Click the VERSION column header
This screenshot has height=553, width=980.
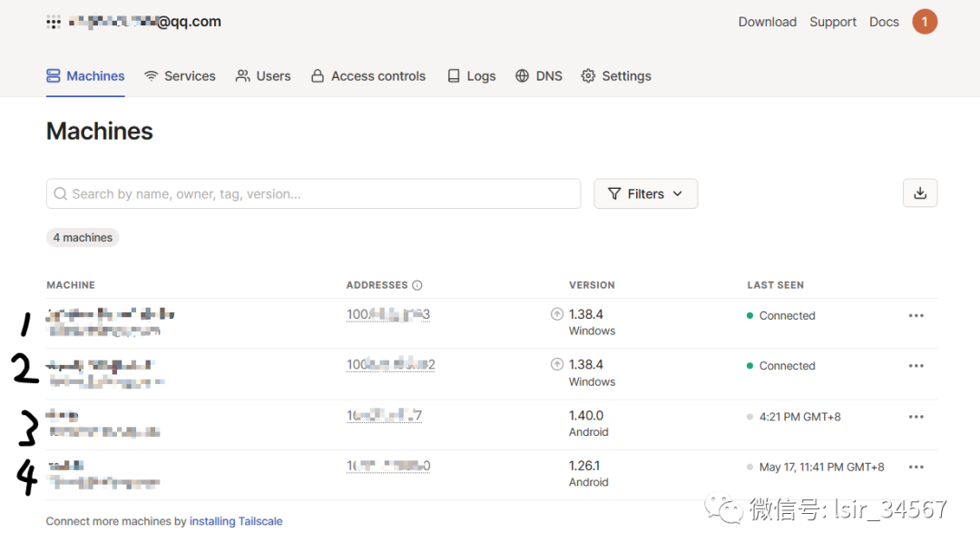click(x=592, y=285)
